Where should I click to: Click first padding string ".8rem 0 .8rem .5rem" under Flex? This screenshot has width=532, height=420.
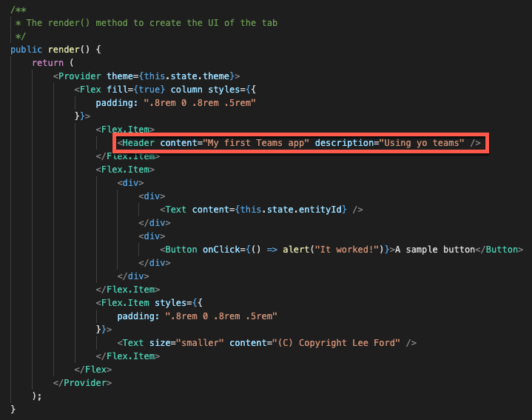click(x=200, y=103)
